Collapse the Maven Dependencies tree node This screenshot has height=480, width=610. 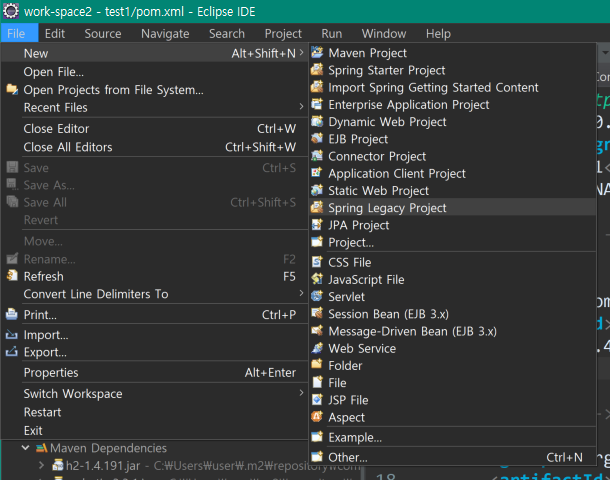(x=25, y=448)
